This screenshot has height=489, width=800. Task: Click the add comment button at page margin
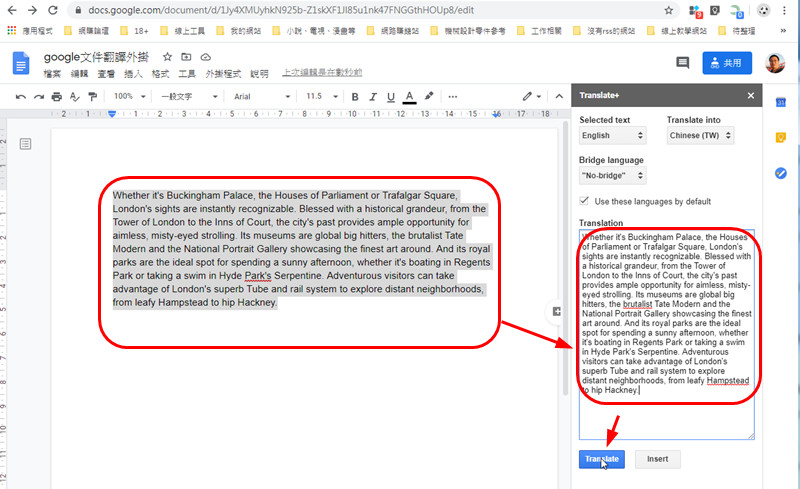point(556,311)
